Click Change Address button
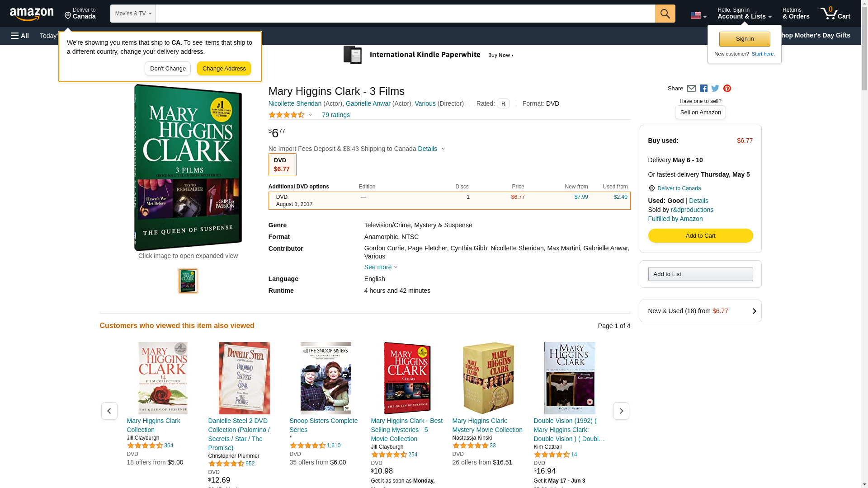 coord(224,69)
